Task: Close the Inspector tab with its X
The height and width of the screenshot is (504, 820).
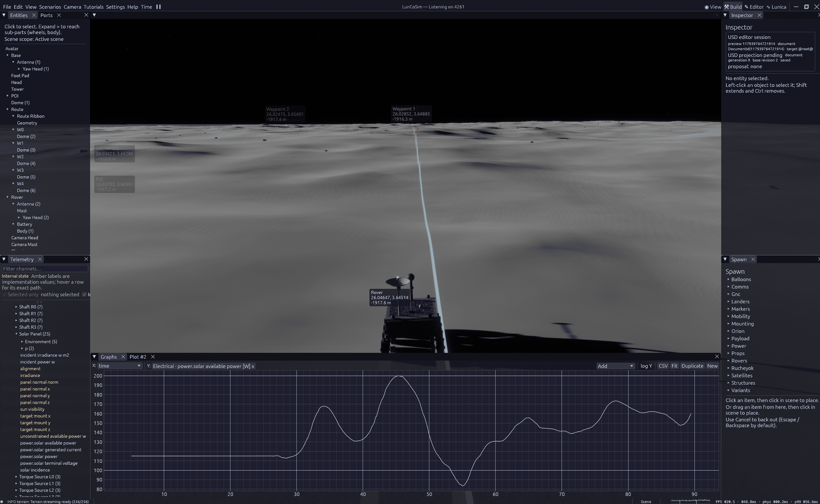Action: click(x=759, y=15)
